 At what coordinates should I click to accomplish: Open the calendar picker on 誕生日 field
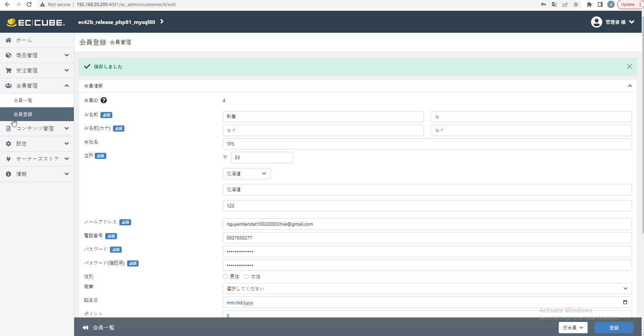[x=625, y=302]
